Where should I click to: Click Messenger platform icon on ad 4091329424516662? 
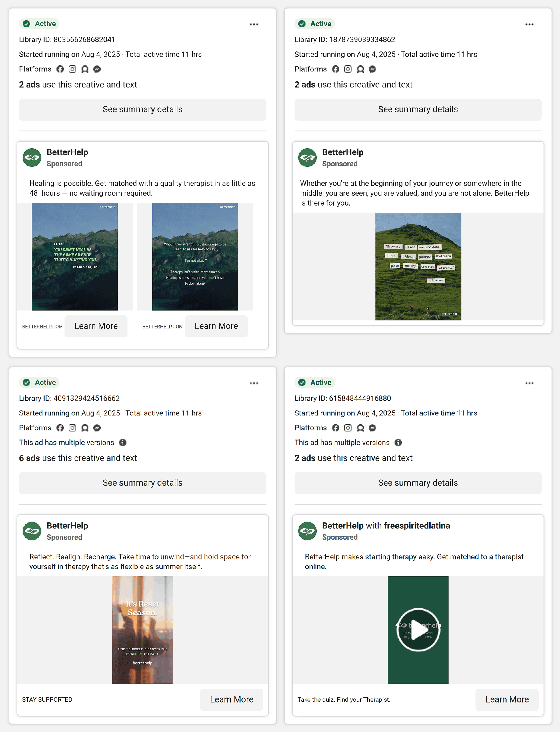click(97, 428)
